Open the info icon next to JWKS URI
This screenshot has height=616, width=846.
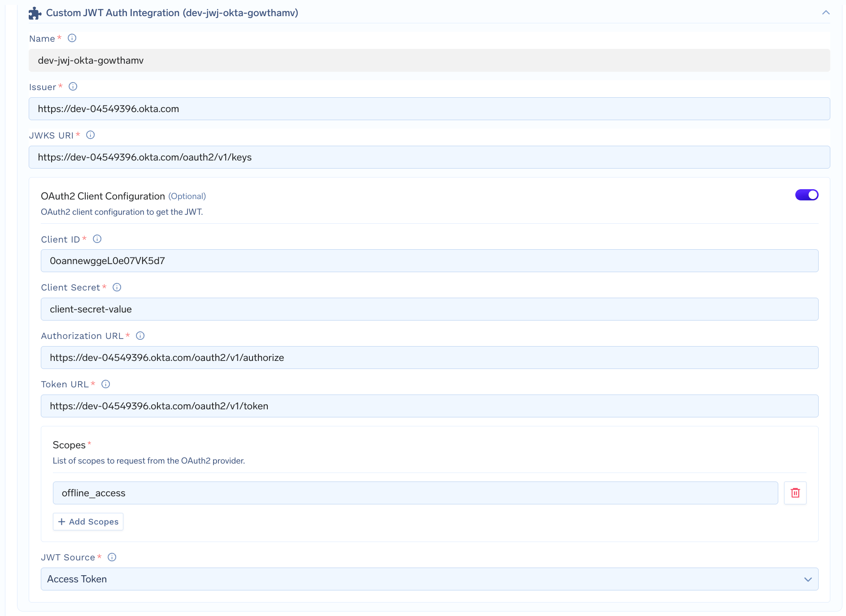coord(90,135)
